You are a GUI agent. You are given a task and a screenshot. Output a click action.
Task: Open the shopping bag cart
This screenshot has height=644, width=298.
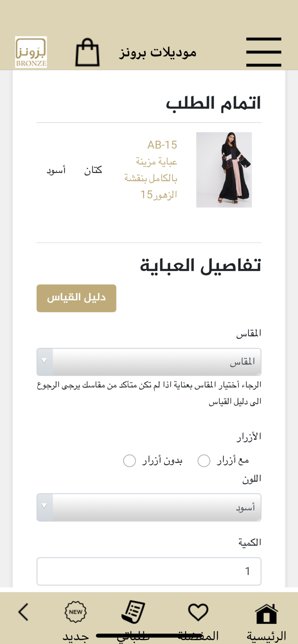click(x=87, y=52)
